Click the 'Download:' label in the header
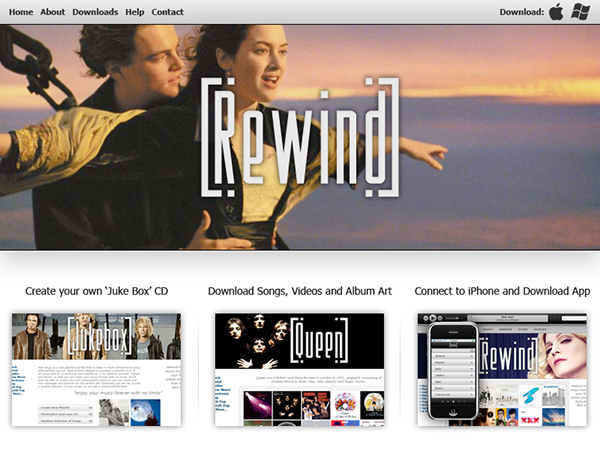This screenshot has height=450, width=600. 522,12
